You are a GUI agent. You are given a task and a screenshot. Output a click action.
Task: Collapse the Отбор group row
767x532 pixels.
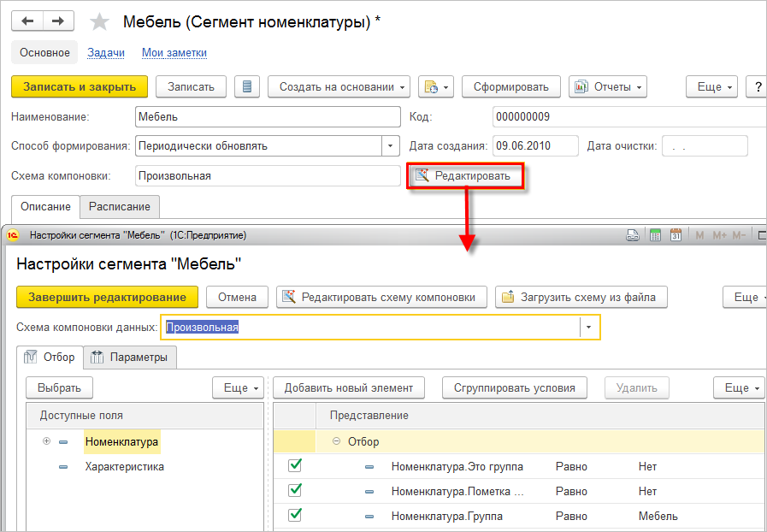click(336, 441)
